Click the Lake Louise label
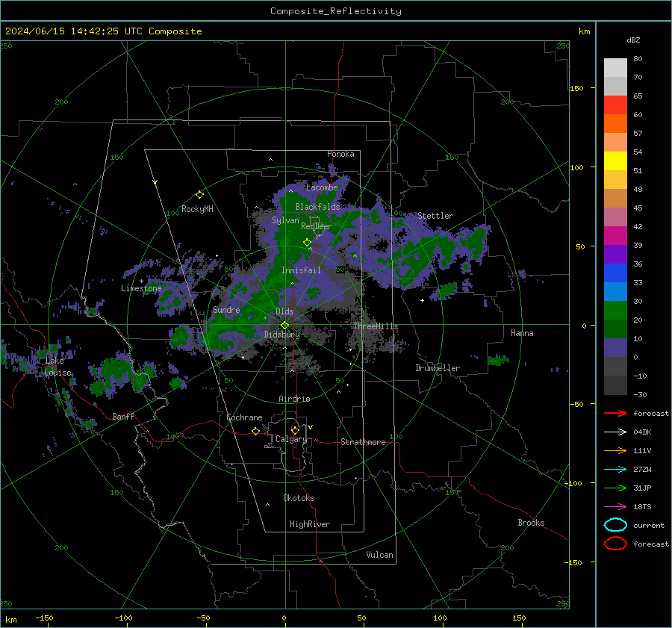Screen dimensions: 672x628 [x=57, y=367]
